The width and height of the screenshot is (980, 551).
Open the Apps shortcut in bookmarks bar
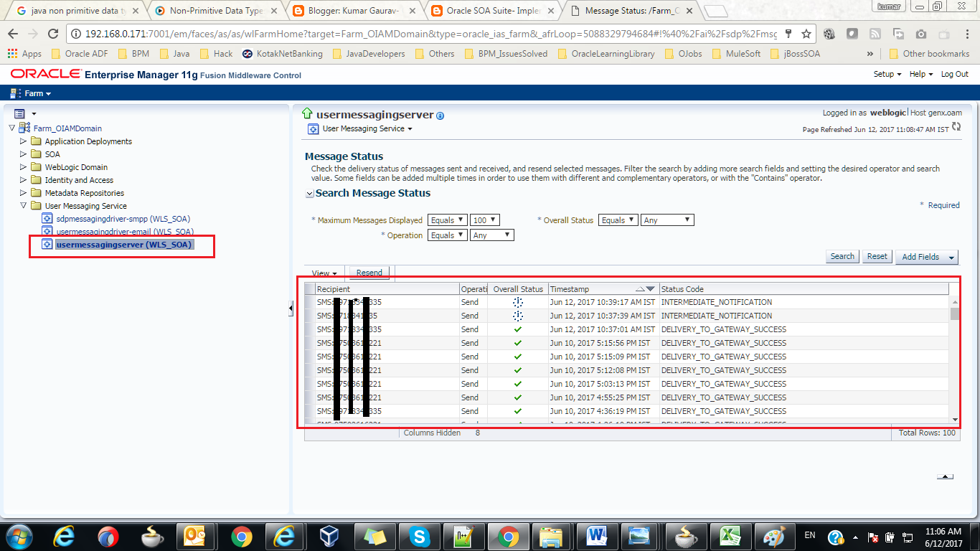coord(24,53)
